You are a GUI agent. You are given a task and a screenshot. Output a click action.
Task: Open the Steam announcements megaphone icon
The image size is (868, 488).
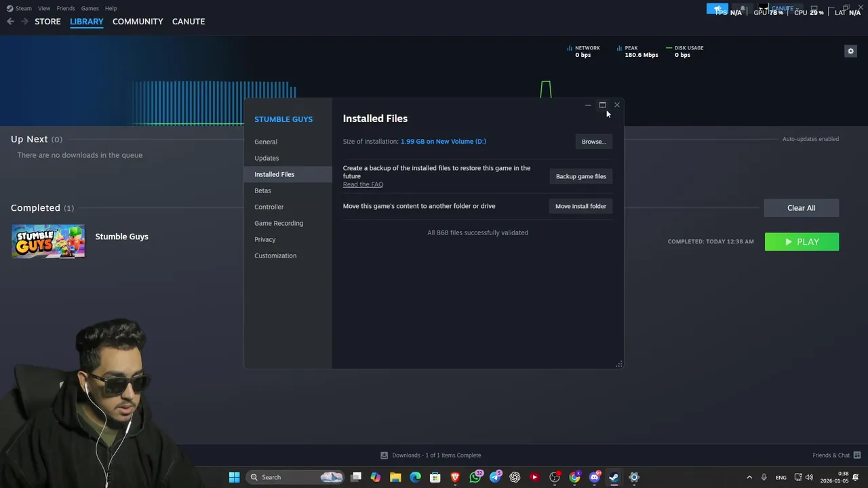[x=717, y=9]
